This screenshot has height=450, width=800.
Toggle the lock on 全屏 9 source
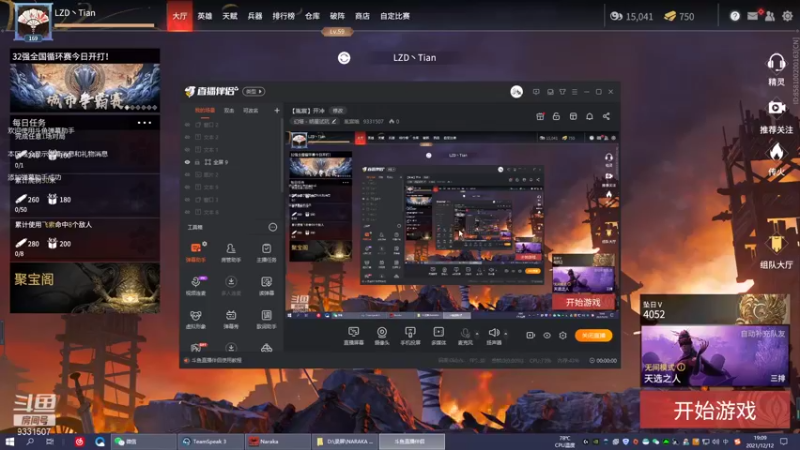pyautogui.click(x=197, y=162)
